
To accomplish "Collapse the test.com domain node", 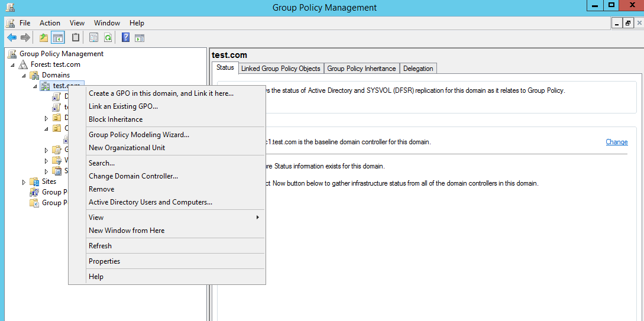I will pyautogui.click(x=35, y=86).
